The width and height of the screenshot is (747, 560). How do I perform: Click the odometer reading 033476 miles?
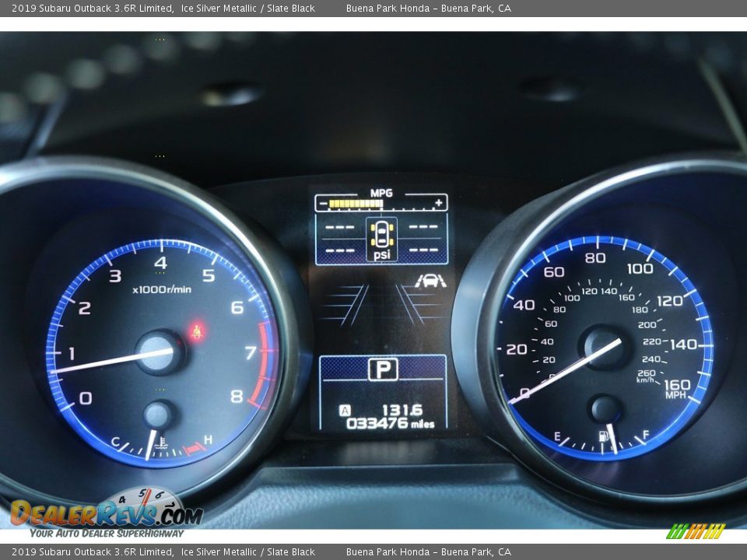pyautogui.click(x=390, y=423)
